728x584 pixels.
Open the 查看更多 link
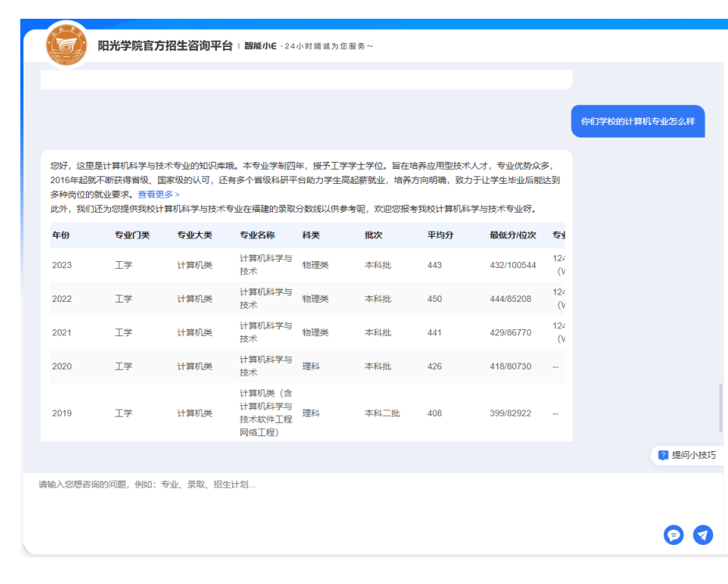click(158, 195)
